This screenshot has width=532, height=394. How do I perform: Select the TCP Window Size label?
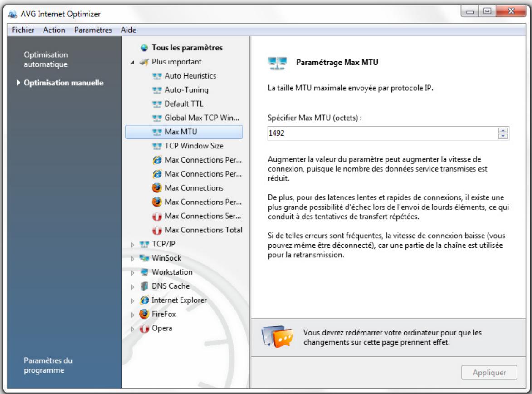coord(194,146)
